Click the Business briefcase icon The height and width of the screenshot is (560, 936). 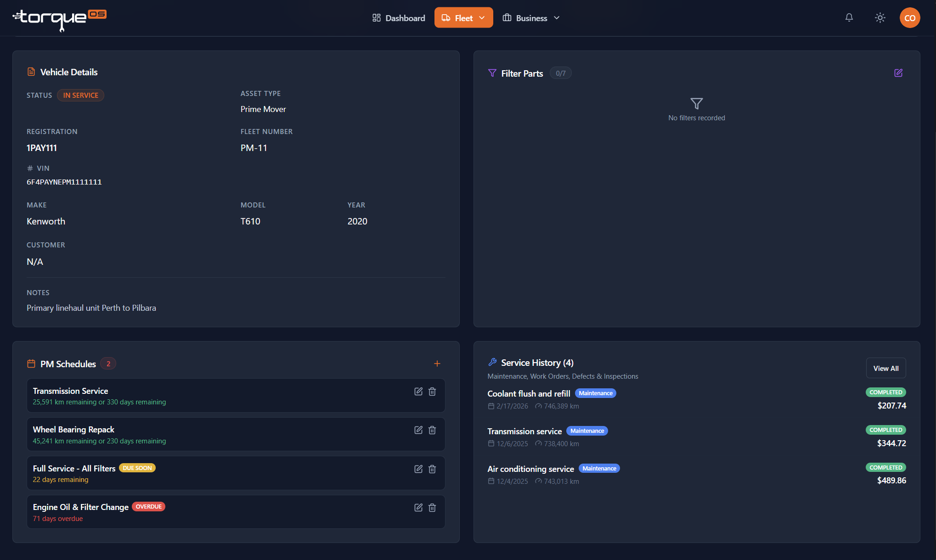(x=507, y=18)
